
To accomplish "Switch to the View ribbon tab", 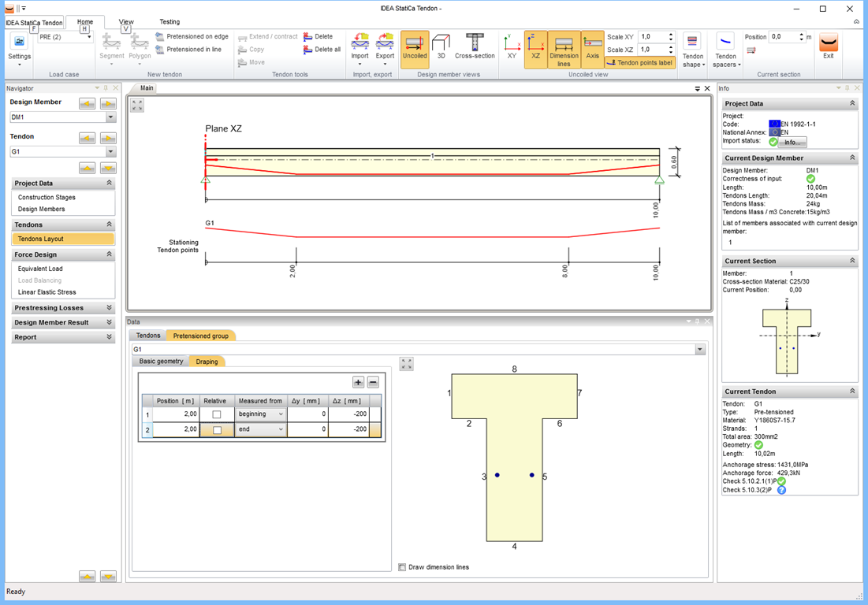I will click(126, 22).
